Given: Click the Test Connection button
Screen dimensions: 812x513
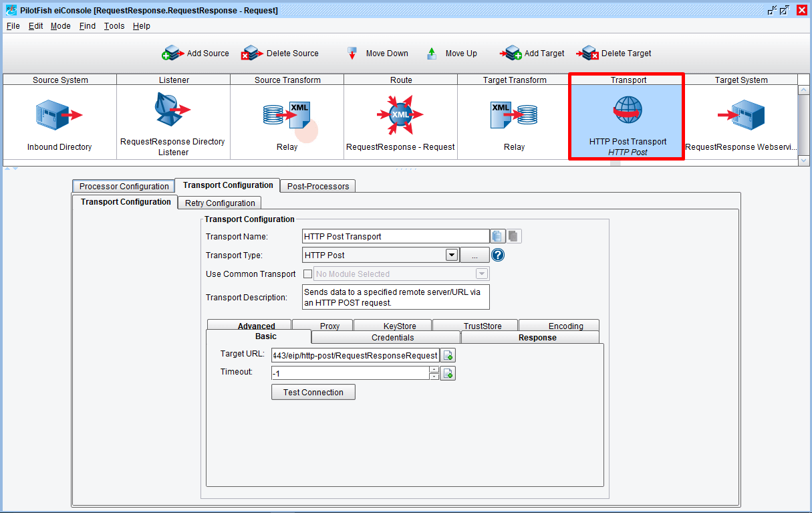Looking at the screenshot, I should pos(313,392).
